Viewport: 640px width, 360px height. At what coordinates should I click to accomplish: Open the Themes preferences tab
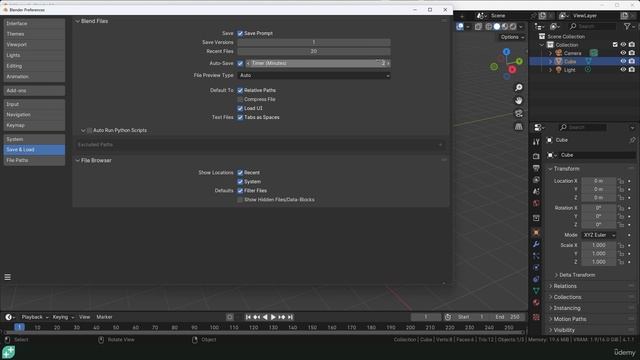(x=34, y=34)
